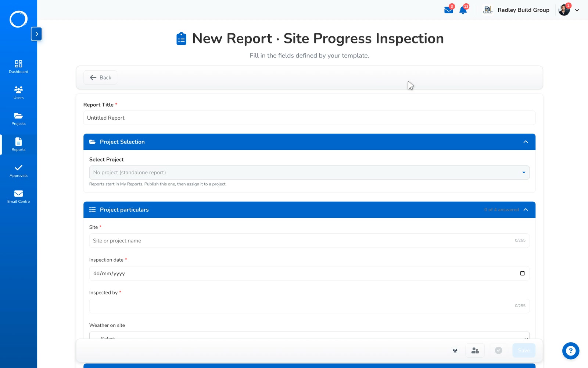The image size is (588, 368).
Task: Click the circular app logo
Action: tap(18, 19)
